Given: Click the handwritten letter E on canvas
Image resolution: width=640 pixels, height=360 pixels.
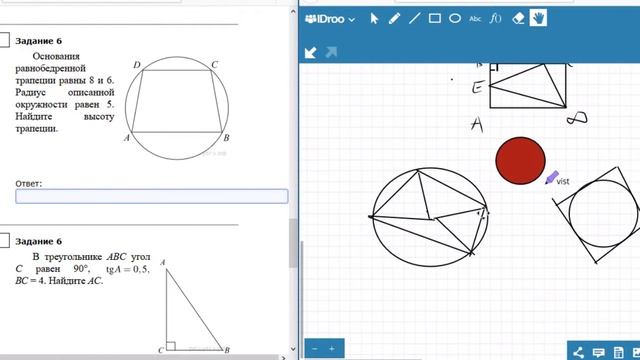Looking at the screenshot, I should click(x=478, y=87).
